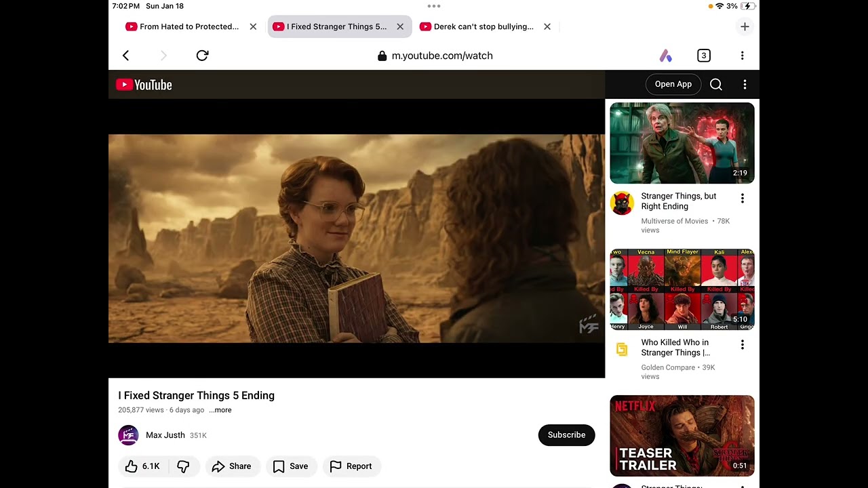Click Multiverse of Movies channel avatar

point(622,203)
